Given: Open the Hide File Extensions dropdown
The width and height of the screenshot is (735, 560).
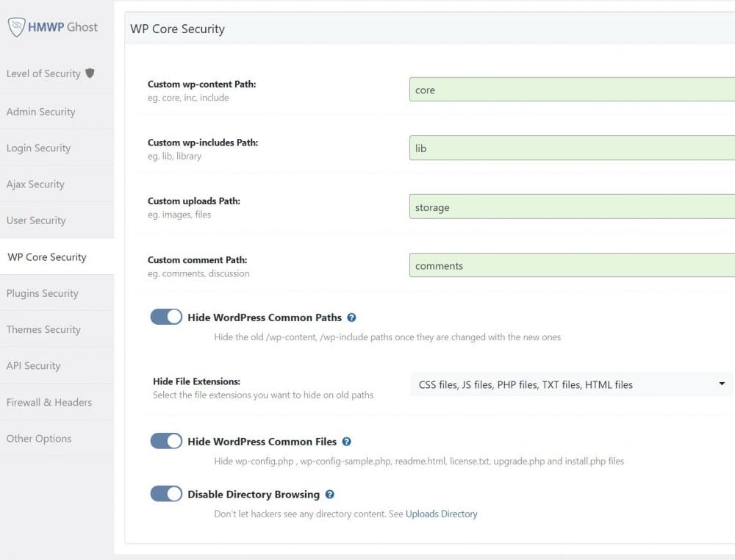Looking at the screenshot, I should 570,384.
